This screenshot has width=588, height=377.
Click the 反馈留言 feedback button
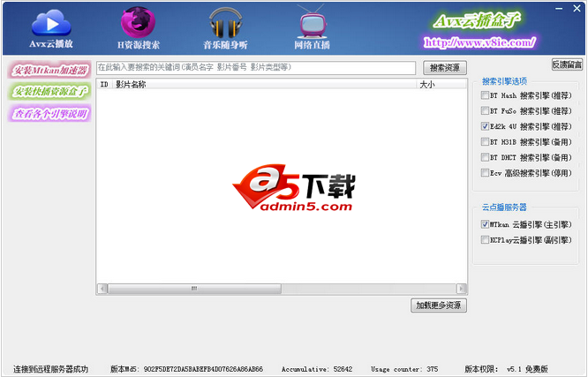[x=567, y=64]
